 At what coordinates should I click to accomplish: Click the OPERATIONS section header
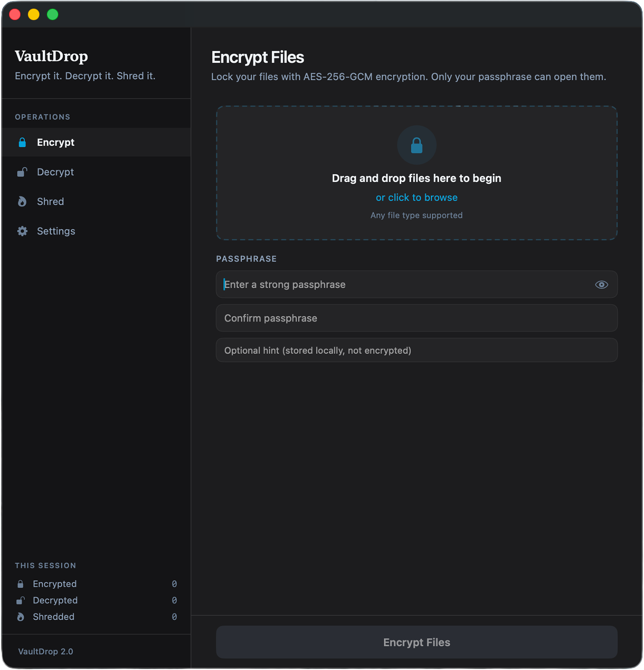(43, 117)
